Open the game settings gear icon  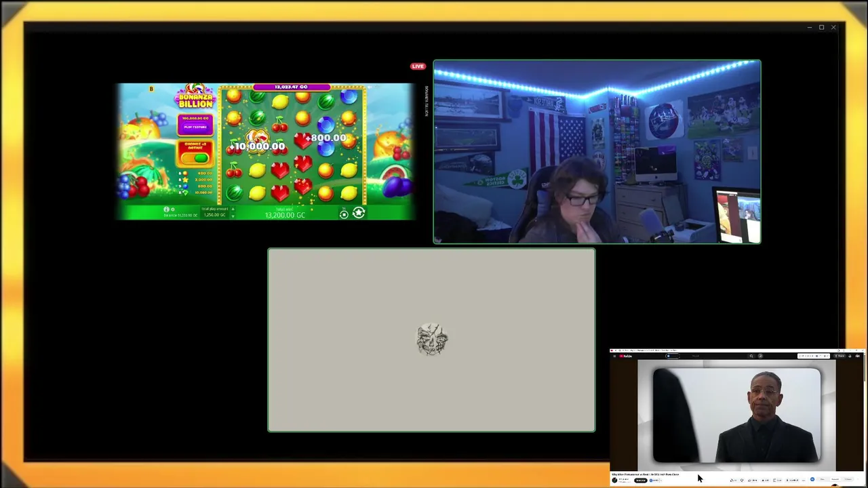point(173,209)
